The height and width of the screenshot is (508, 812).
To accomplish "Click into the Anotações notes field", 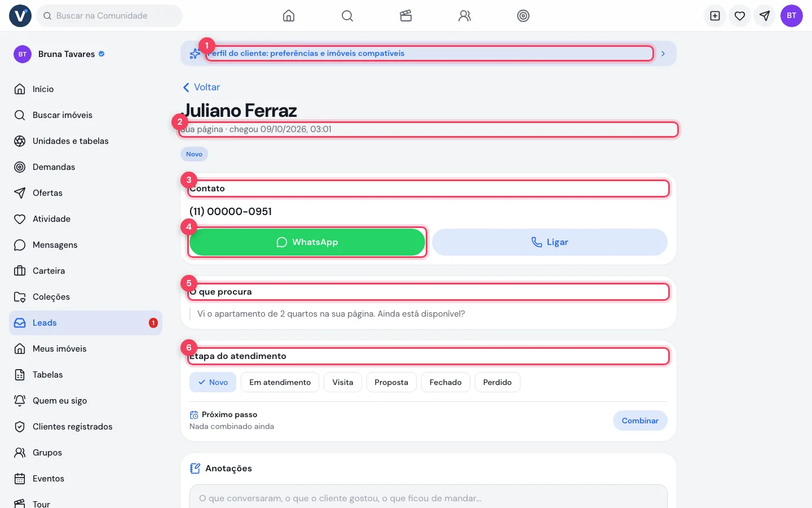I will (429, 497).
